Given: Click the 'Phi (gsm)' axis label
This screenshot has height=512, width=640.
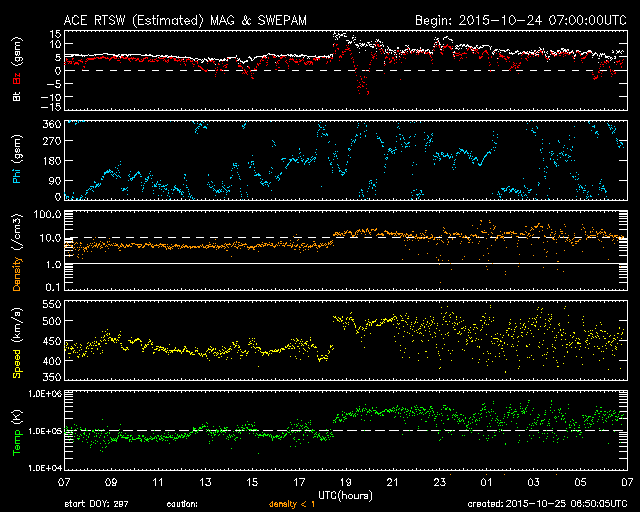Looking at the screenshot, I should pos(17,159).
